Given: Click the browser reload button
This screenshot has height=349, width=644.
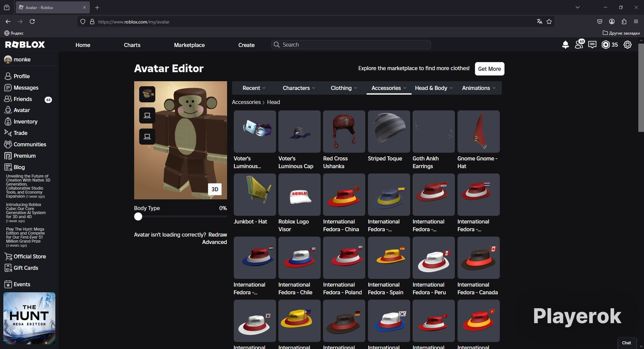Looking at the screenshot, I should [x=32, y=22].
